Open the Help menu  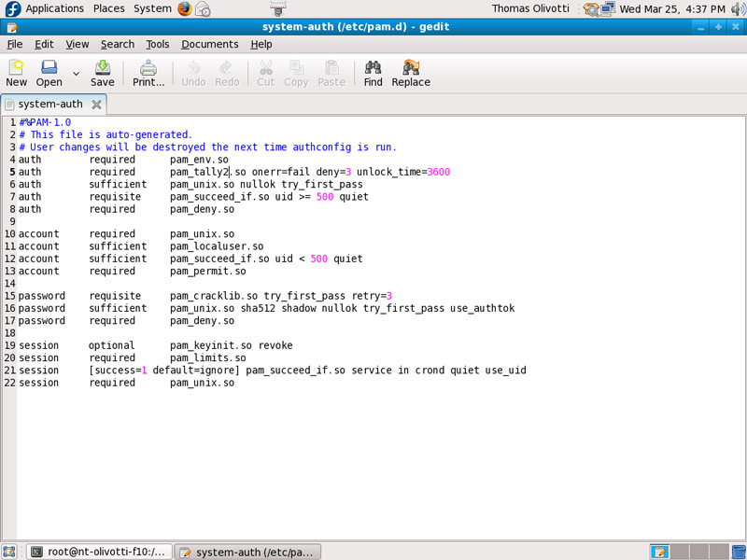tap(261, 44)
